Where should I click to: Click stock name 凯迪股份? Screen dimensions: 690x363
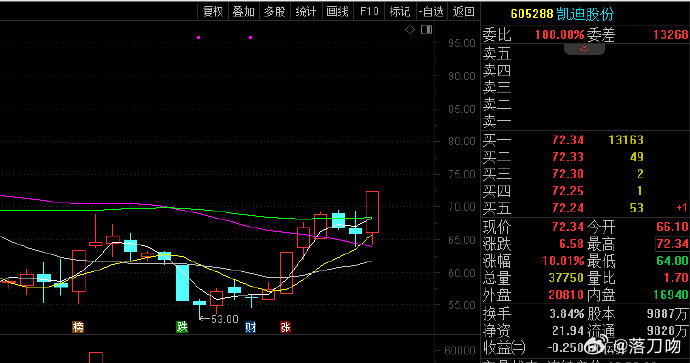click(585, 14)
